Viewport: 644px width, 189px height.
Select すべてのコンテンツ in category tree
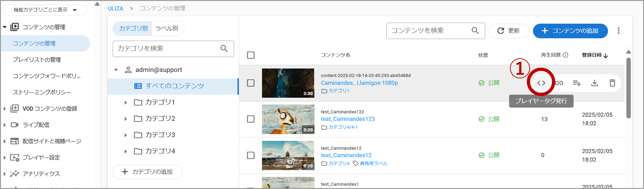click(173, 86)
